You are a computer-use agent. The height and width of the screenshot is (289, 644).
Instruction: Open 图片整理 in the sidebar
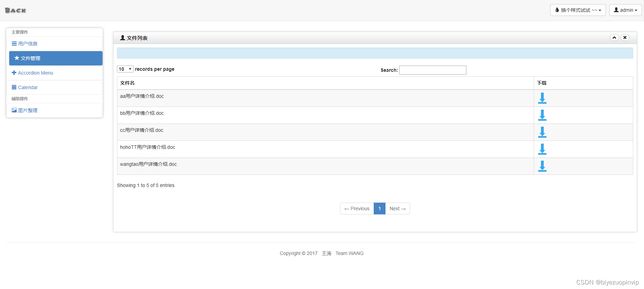tap(28, 110)
